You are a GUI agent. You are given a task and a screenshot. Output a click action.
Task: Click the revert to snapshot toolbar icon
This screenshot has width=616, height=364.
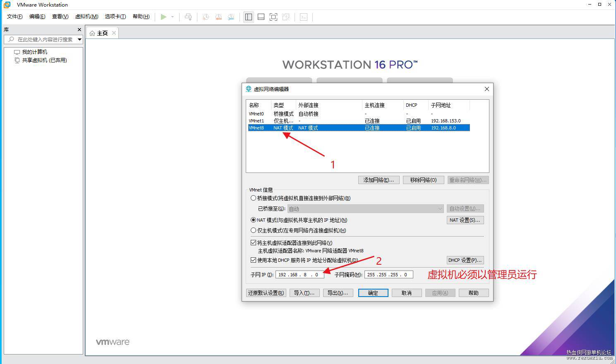[218, 17]
